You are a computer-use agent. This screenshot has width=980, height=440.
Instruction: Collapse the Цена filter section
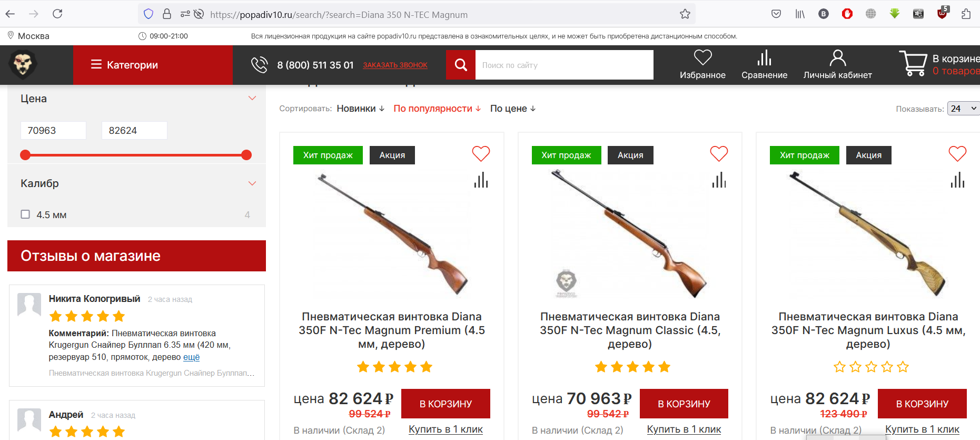(252, 99)
